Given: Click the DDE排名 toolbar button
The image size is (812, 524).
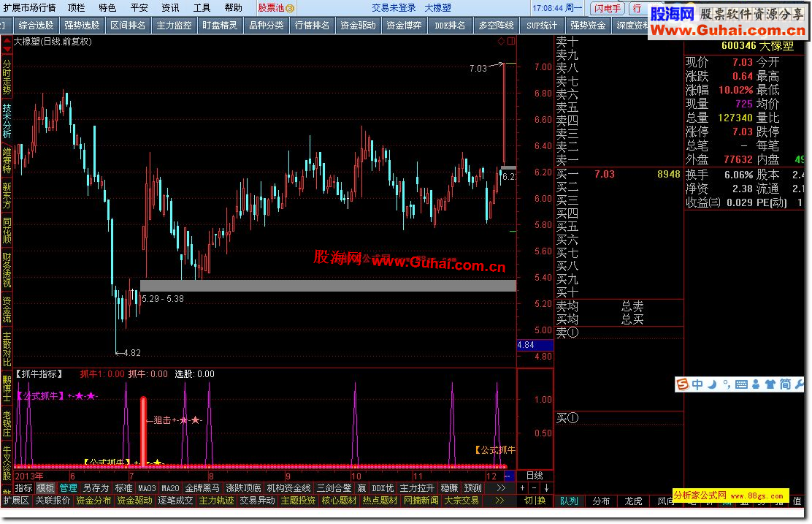Looking at the screenshot, I should click(x=450, y=25).
